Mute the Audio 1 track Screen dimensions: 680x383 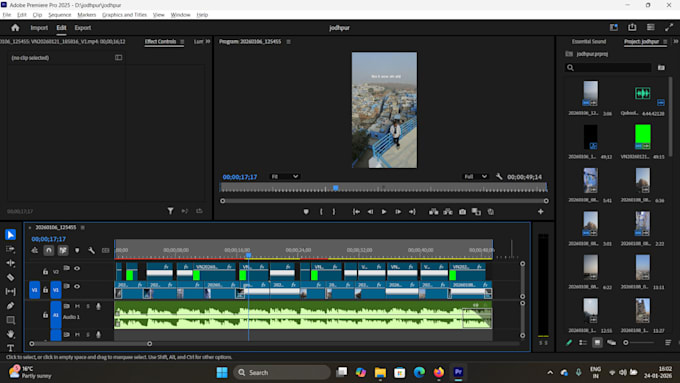click(x=77, y=306)
